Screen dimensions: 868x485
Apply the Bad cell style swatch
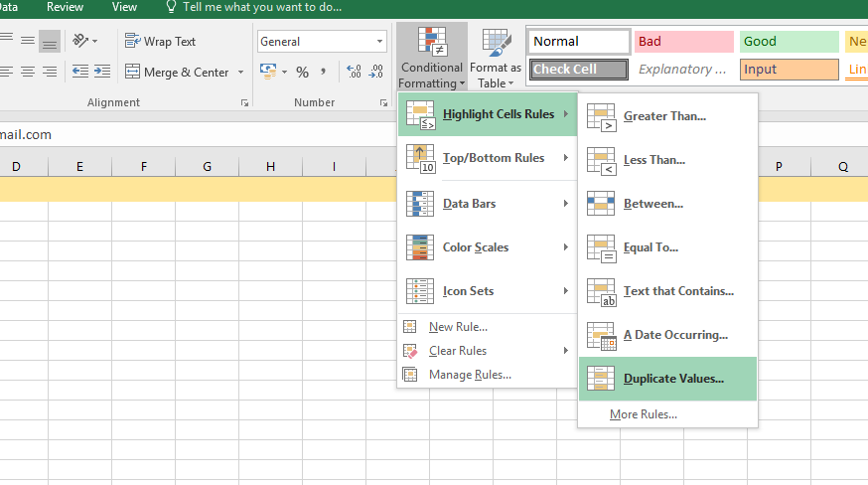(x=683, y=42)
